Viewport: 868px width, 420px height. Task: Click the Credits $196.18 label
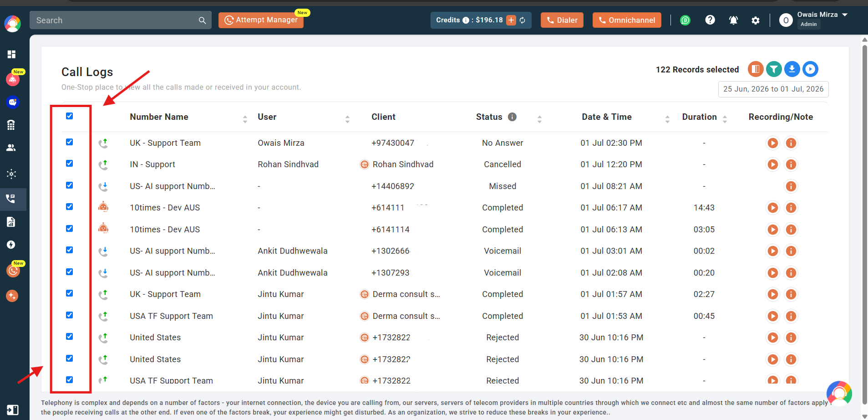pos(469,20)
